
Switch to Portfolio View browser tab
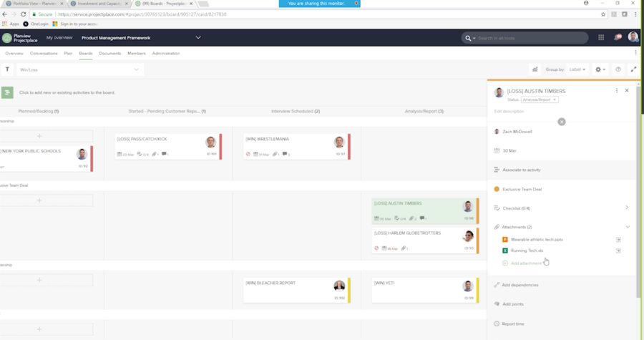tap(34, 4)
